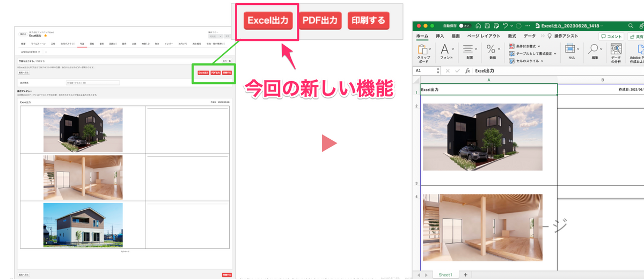The width and height of the screenshot is (644, 279).
Task: Open the 数式 ribbon tab
Action: click(x=512, y=36)
